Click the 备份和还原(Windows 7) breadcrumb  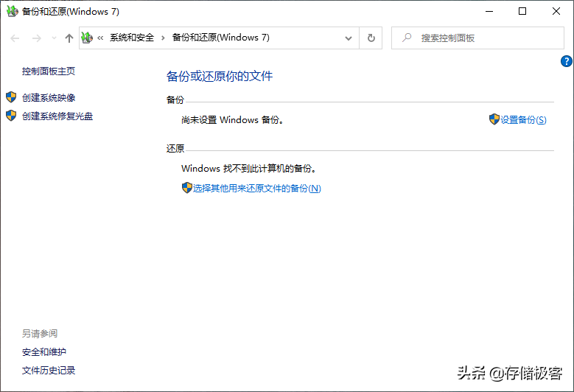(x=221, y=38)
